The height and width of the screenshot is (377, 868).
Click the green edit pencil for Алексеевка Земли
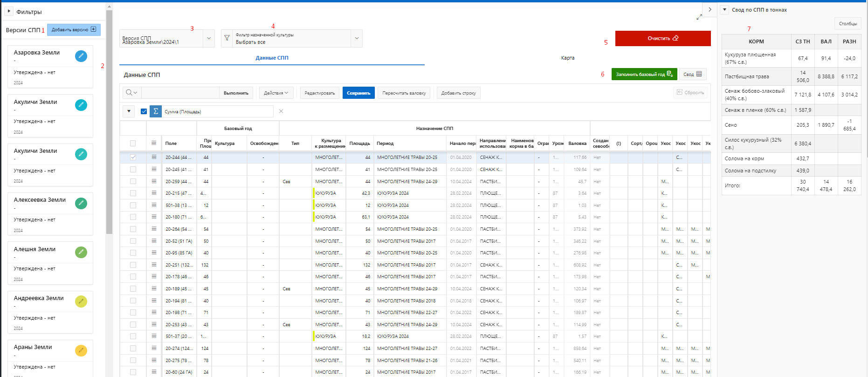pyautogui.click(x=81, y=203)
